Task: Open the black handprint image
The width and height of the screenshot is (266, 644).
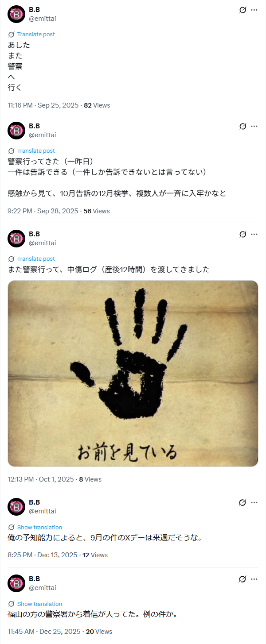Action: pyautogui.click(x=133, y=374)
